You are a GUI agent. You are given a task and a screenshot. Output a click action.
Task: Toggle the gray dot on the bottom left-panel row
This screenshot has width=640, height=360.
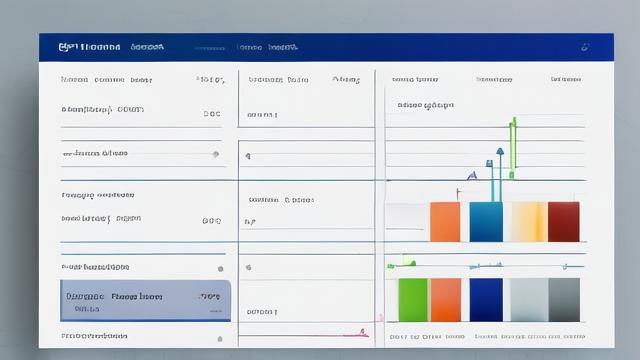(x=220, y=339)
